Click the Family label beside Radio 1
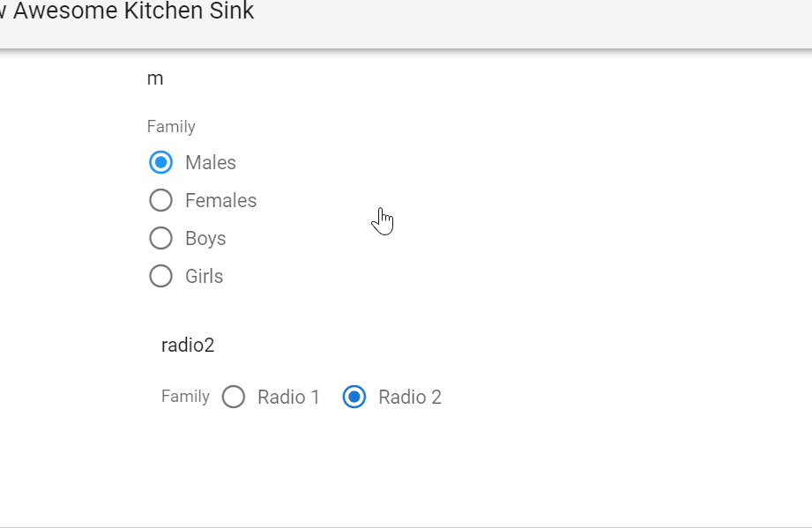Screen dimensions: 812x528 [x=185, y=396]
